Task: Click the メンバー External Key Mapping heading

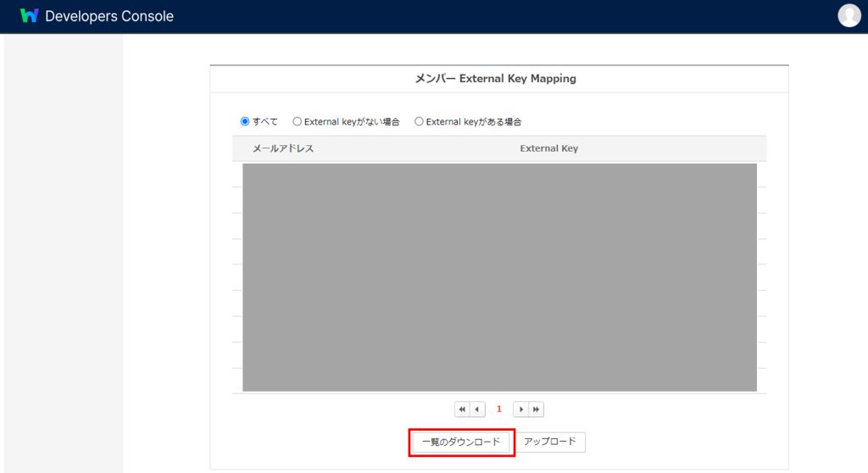Action: (x=495, y=79)
